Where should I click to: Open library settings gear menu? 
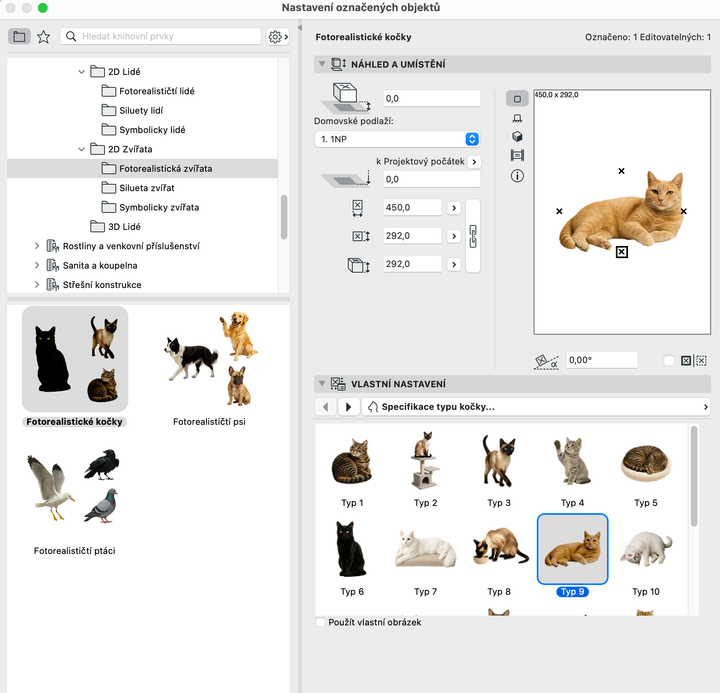pyautogui.click(x=278, y=36)
